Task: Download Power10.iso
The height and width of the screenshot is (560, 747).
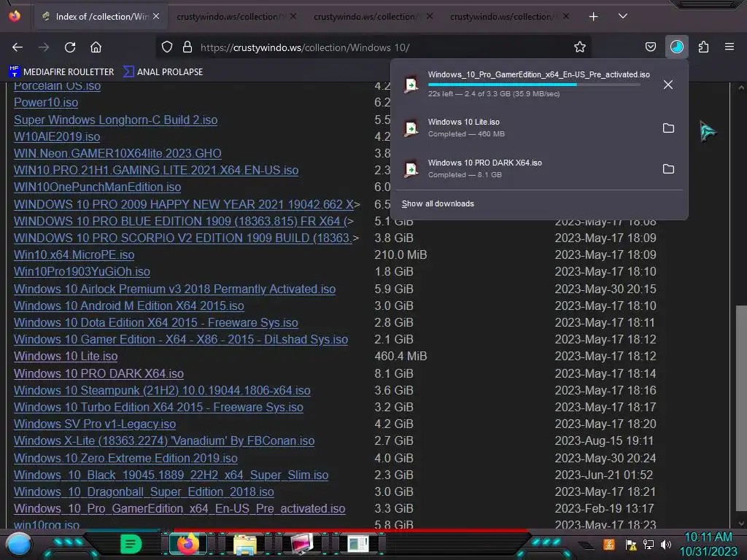Action: tap(46, 102)
